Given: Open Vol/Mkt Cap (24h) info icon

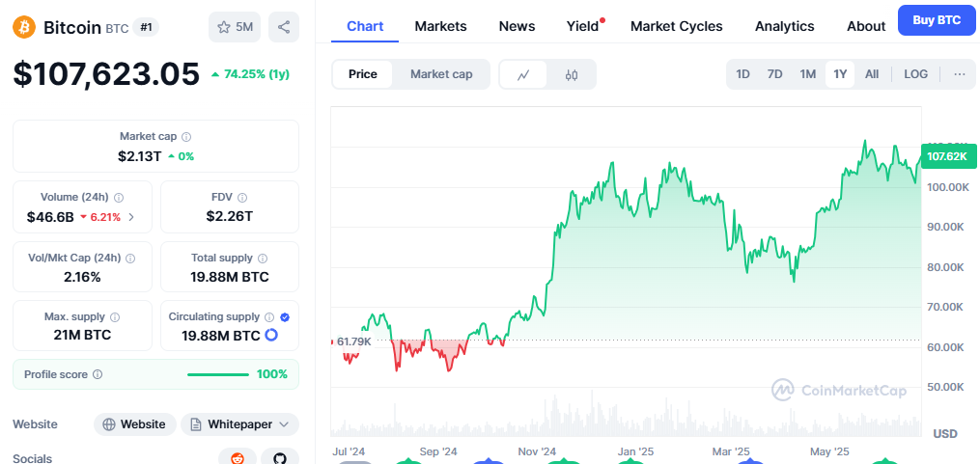Looking at the screenshot, I should [x=130, y=258].
